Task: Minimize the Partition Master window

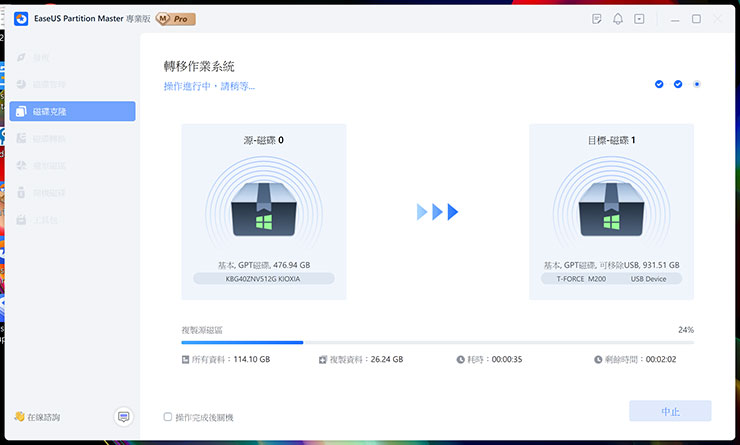Action: click(675, 19)
